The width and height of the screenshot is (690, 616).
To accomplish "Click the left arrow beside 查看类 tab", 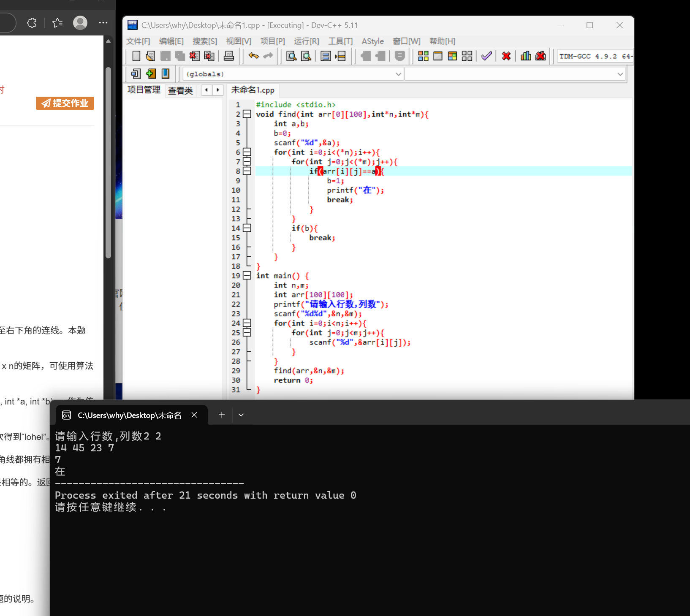I will tap(206, 90).
